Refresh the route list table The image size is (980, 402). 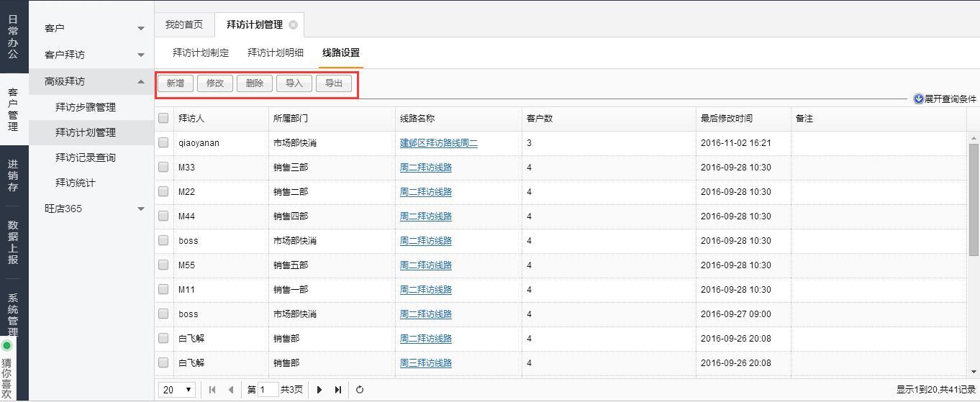pos(359,390)
